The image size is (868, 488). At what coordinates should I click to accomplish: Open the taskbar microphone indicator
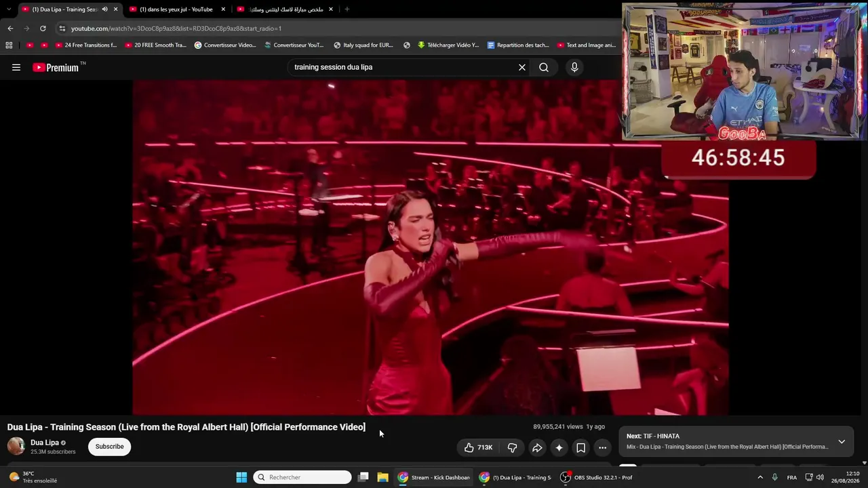tap(774, 477)
